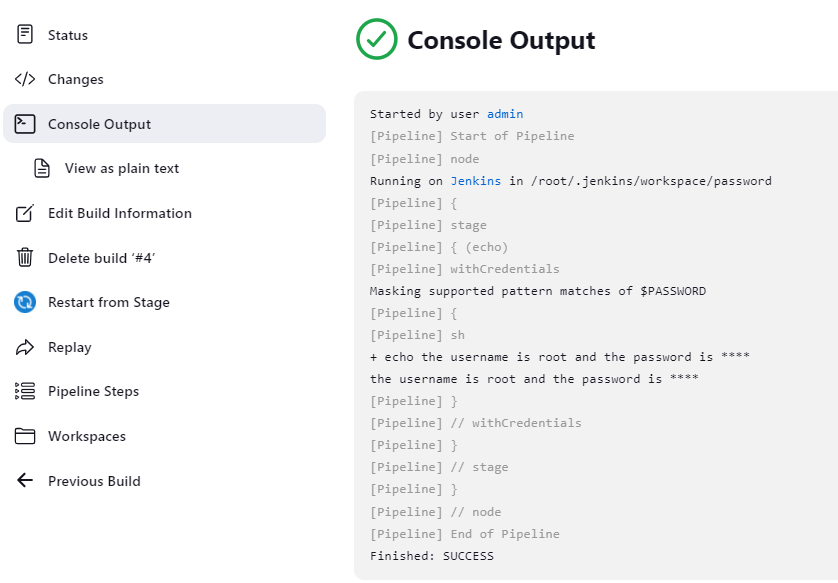The image size is (838, 583).
Task: Click the Console Output terminal icon
Action: click(25, 124)
